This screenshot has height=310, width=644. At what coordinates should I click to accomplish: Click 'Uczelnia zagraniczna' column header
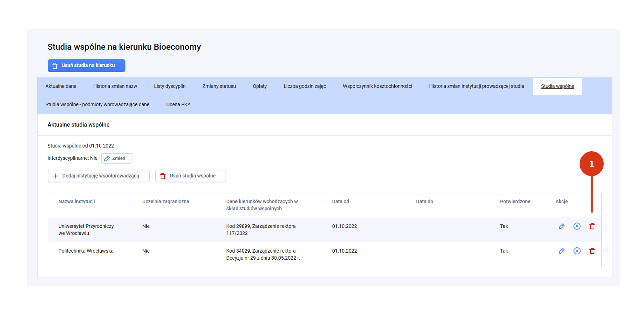coord(166,202)
